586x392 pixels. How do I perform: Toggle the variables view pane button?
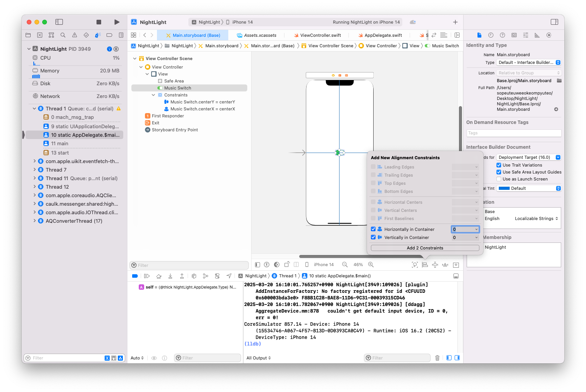pos(449,358)
